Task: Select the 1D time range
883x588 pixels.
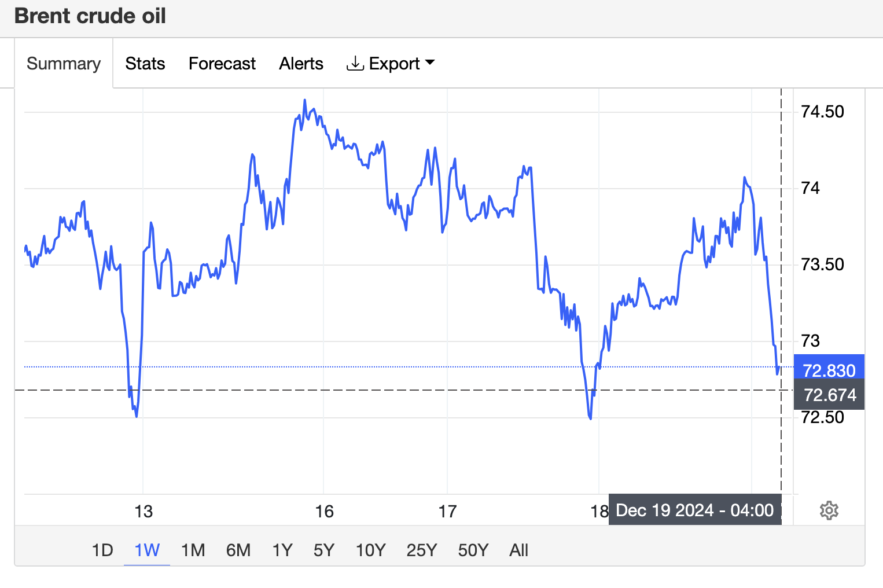Action: pyautogui.click(x=102, y=550)
